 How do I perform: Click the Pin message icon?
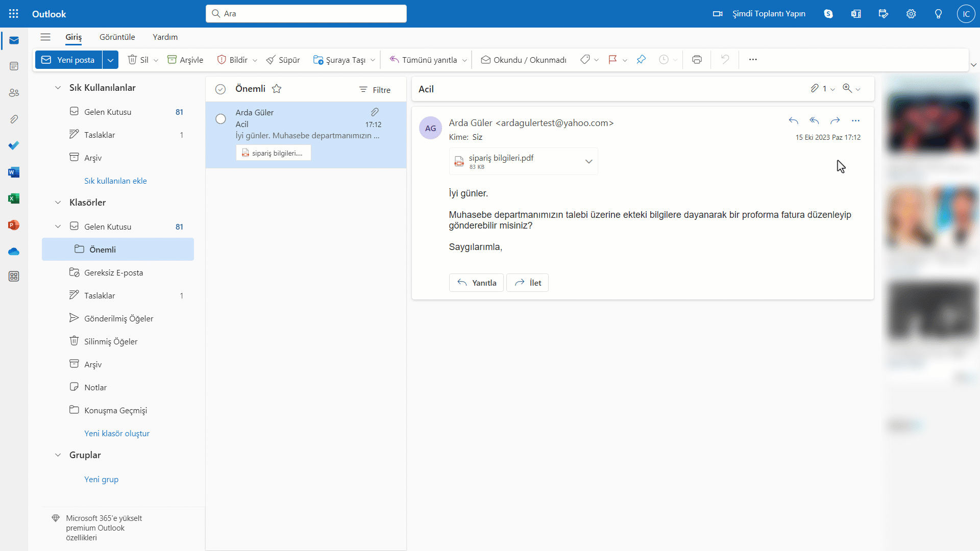(x=641, y=60)
